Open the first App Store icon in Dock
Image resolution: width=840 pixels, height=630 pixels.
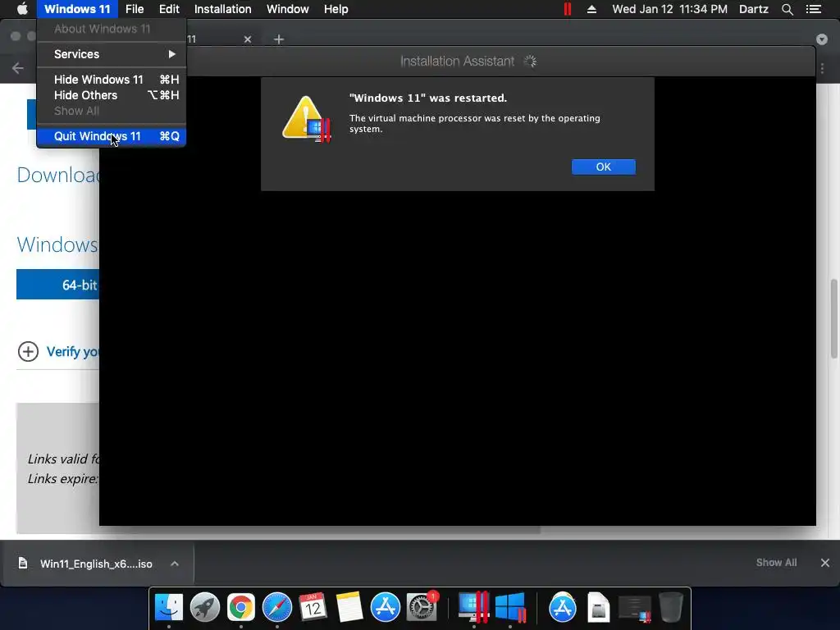click(x=386, y=608)
